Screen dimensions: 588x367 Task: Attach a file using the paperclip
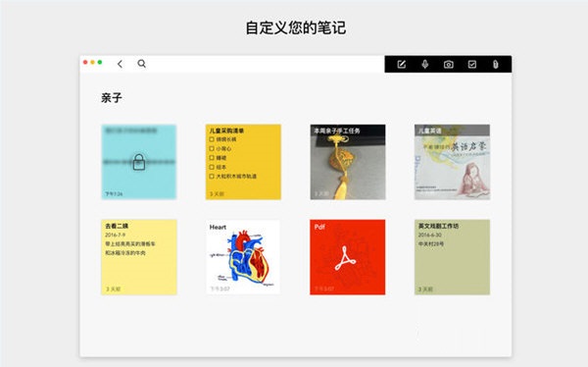point(495,64)
